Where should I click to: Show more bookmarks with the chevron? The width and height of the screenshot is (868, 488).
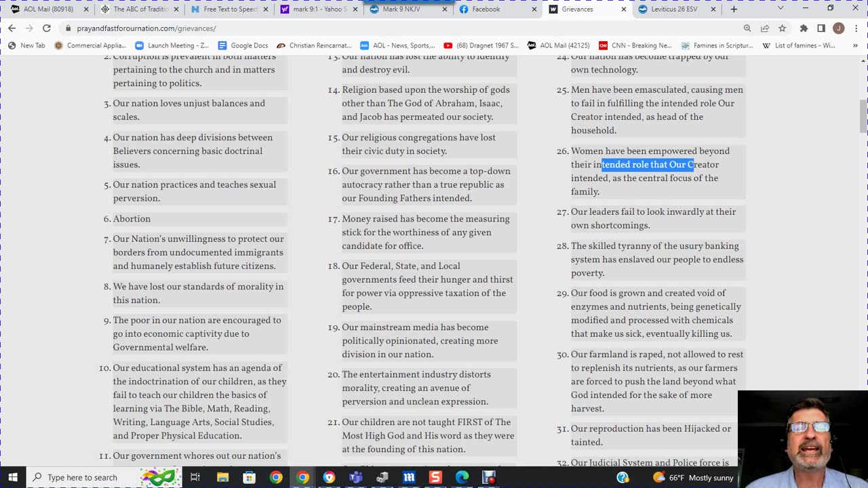(854, 45)
